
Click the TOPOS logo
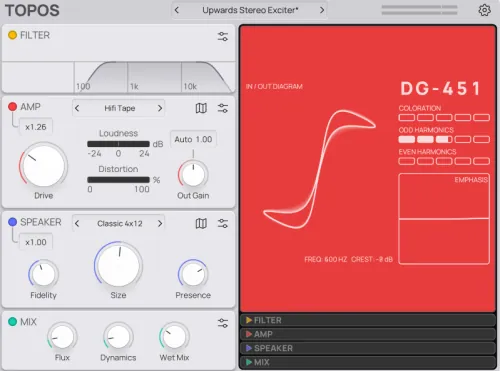32,10
